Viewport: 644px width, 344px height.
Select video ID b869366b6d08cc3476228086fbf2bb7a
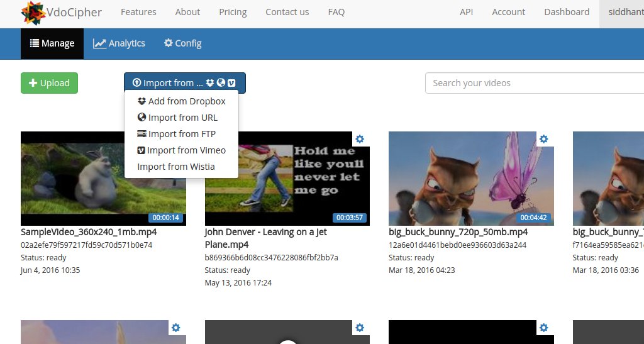click(x=272, y=258)
